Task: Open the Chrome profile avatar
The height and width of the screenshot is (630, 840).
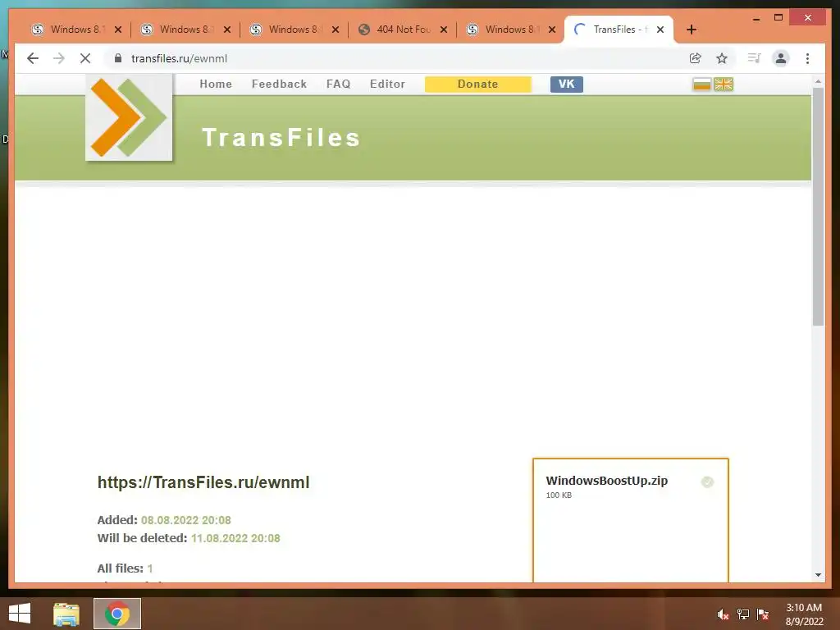Action: point(781,58)
